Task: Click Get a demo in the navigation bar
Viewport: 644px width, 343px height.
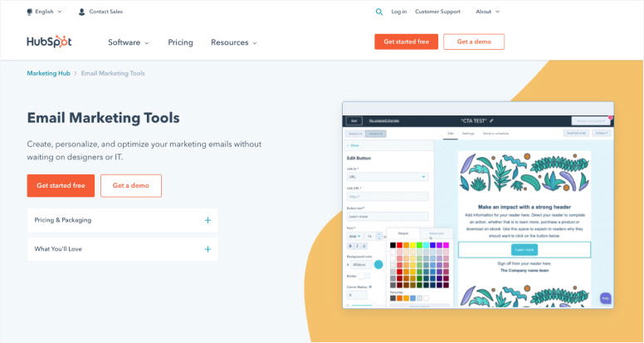Action: click(474, 42)
